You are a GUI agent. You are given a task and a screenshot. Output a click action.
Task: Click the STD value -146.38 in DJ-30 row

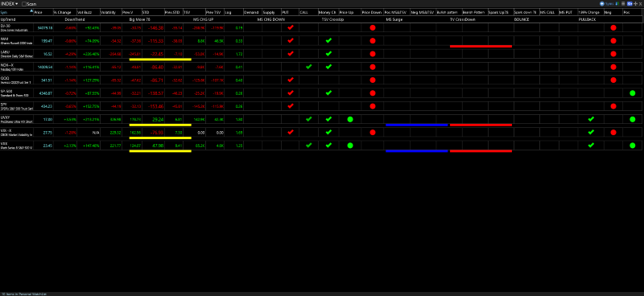tap(156, 28)
